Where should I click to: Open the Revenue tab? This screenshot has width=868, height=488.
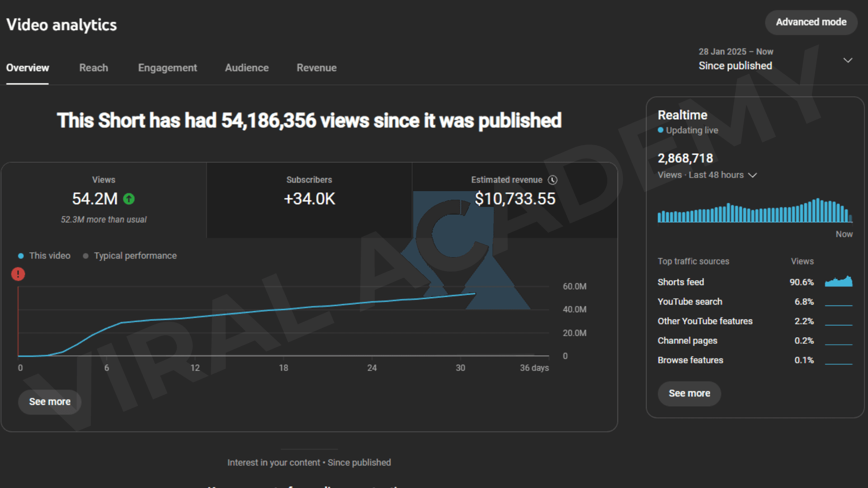pos(316,68)
